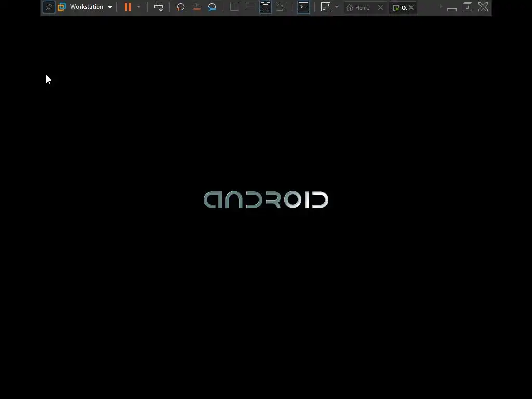Image resolution: width=532 pixels, height=399 pixels.
Task: Click the Unity mode icon
Action: point(281,7)
